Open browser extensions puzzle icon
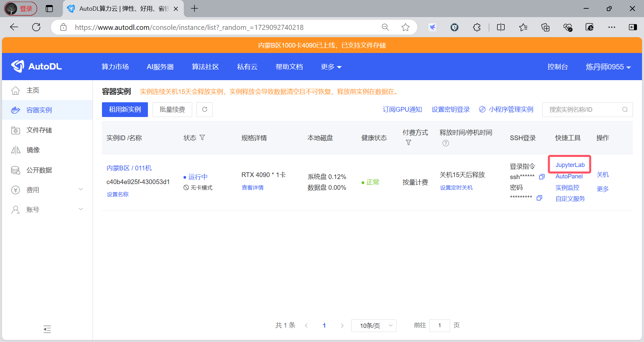 coord(477,27)
